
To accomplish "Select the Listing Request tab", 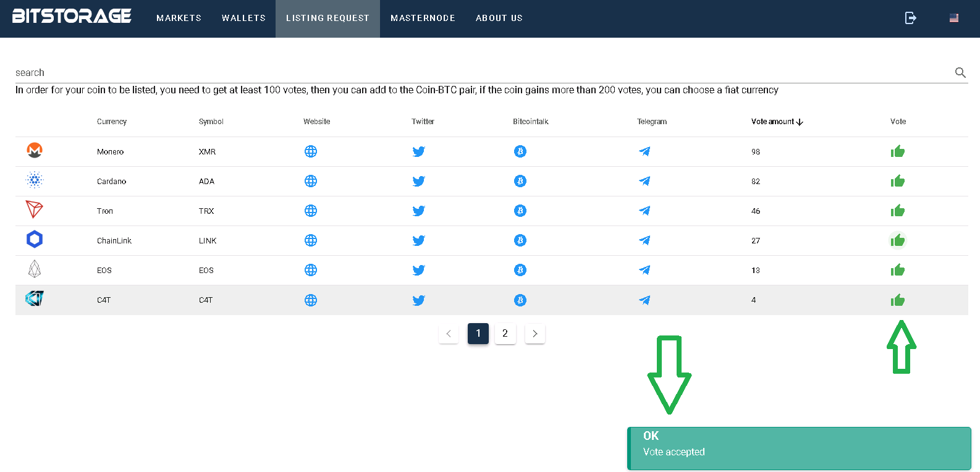I will click(327, 18).
